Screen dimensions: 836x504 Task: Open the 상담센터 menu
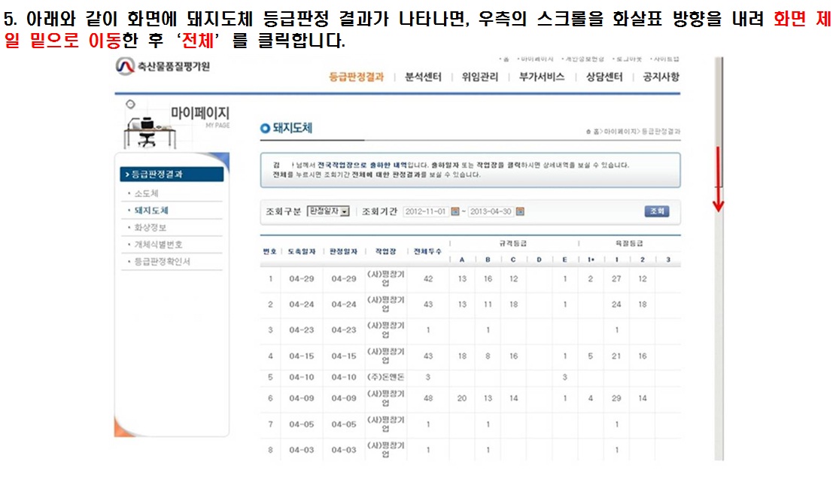click(604, 77)
